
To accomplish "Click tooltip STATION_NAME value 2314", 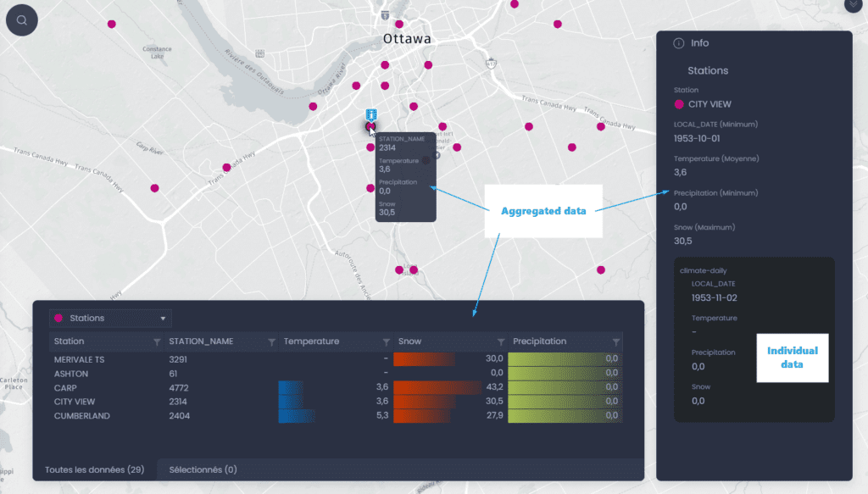I will click(387, 147).
